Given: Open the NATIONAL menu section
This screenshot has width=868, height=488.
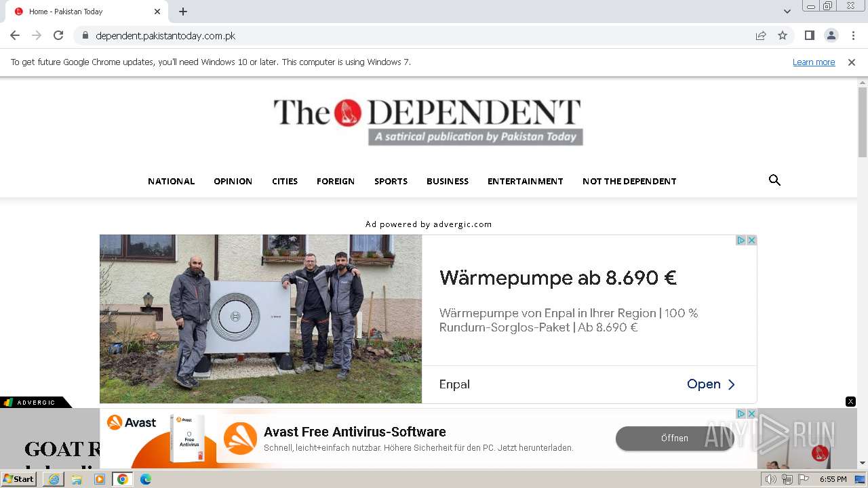Looking at the screenshot, I should tap(171, 181).
